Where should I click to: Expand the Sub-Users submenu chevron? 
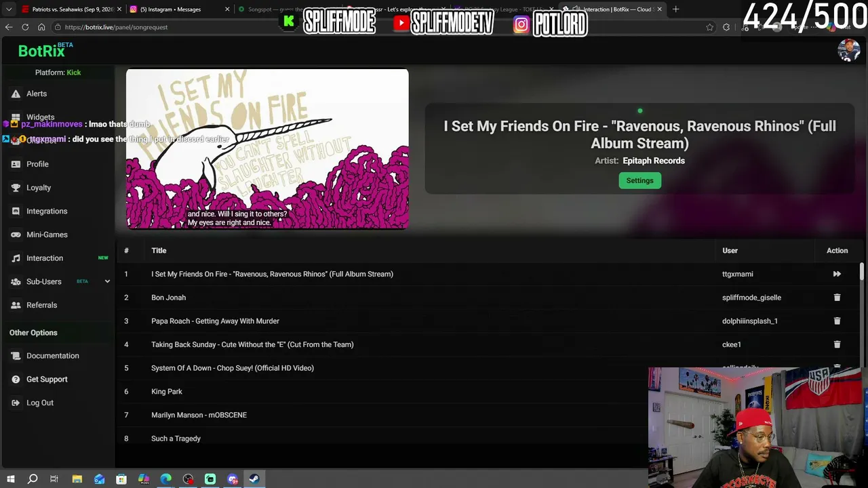tap(107, 281)
